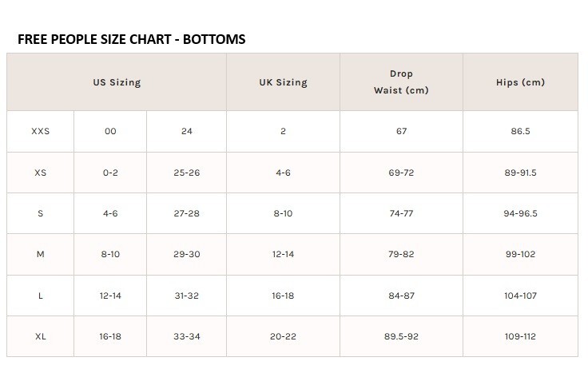The height and width of the screenshot is (377, 588).
Task: Click the 86.5 hips value cell
Action: [x=521, y=132]
